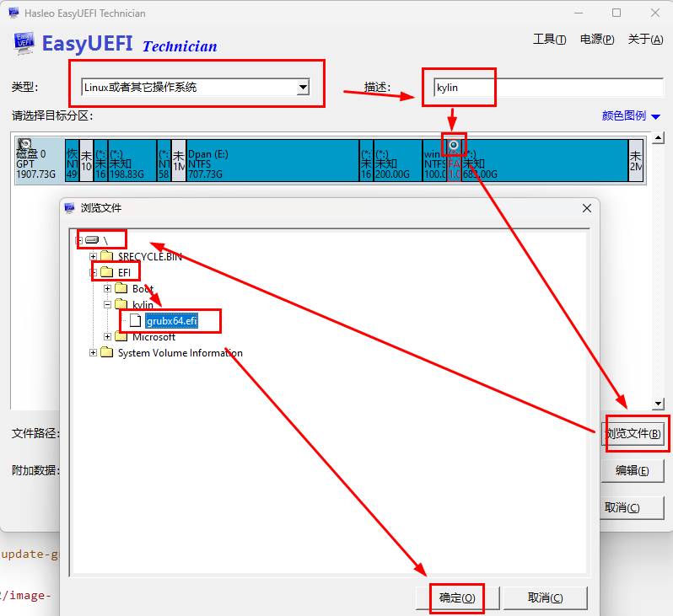The height and width of the screenshot is (616, 673).
Task: Select the grubx64.efi file
Action: (x=171, y=321)
